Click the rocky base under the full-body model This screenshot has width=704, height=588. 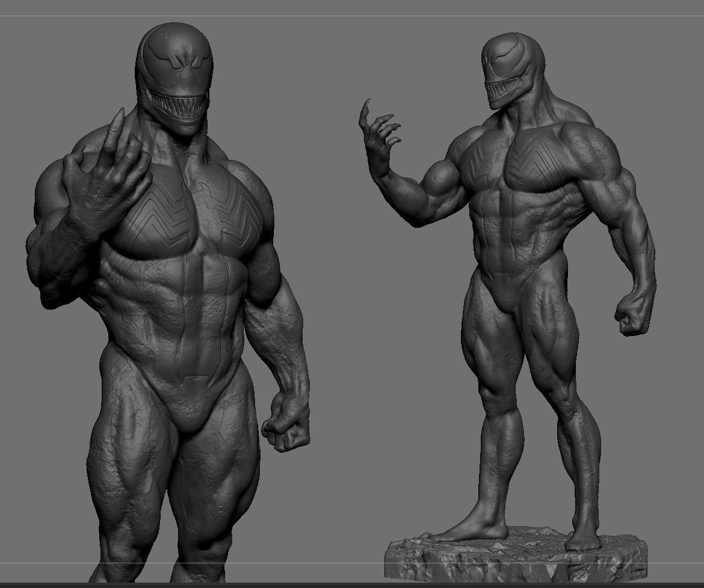(516, 554)
